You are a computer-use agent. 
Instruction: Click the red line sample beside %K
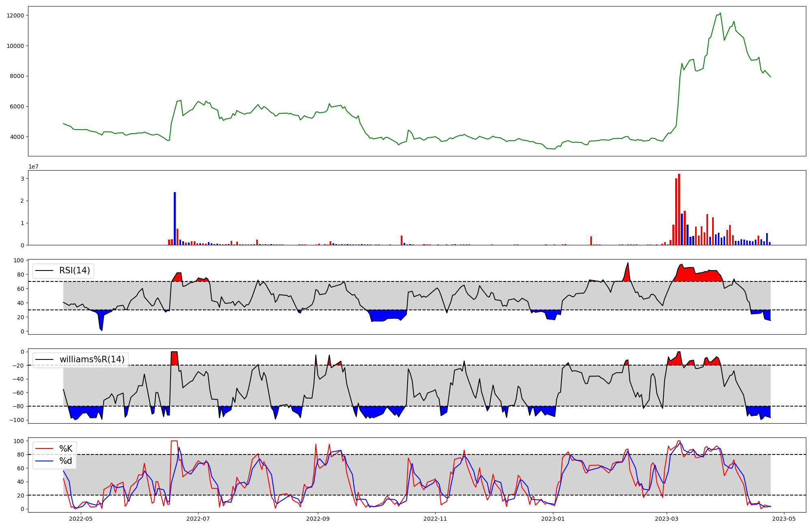44,449
